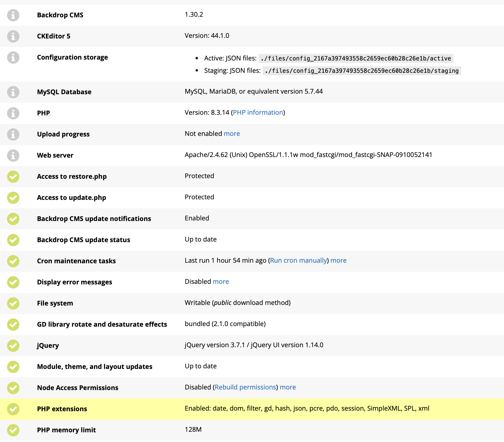Image resolution: width=504 pixels, height=442 pixels.
Task: Click the Version: 44.1.0 value
Action: [207, 36]
